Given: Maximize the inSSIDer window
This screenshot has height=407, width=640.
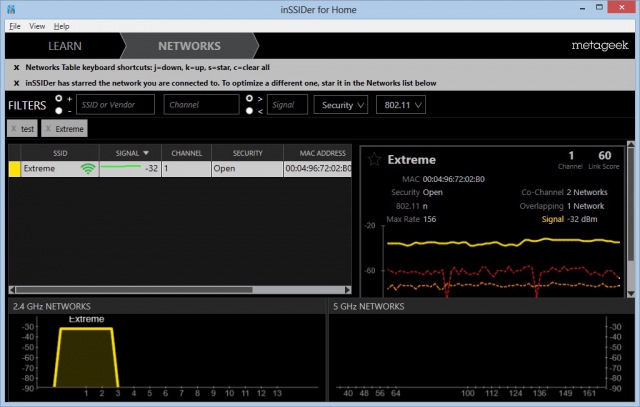Looking at the screenshot, I should [599, 7].
